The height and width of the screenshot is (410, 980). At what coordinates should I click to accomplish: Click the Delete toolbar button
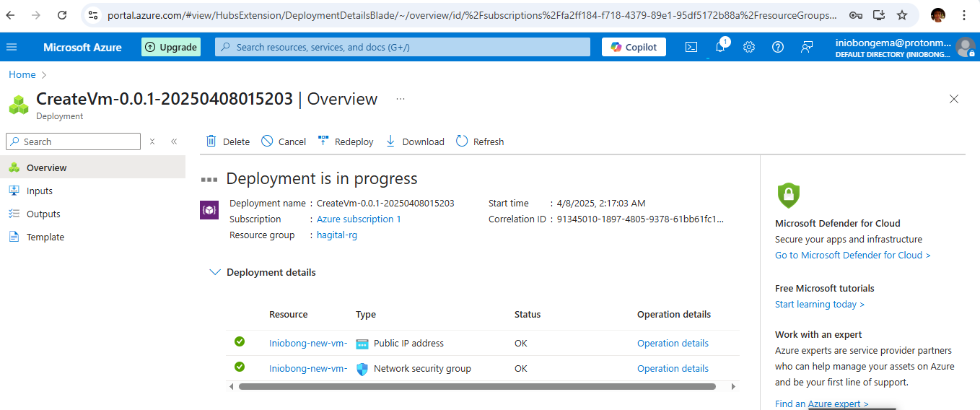[x=228, y=141]
